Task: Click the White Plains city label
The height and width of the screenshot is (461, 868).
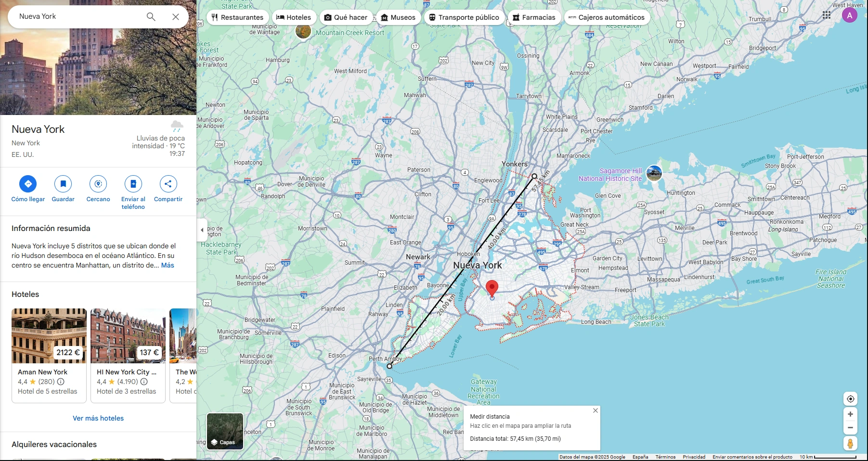Action: 562,117
